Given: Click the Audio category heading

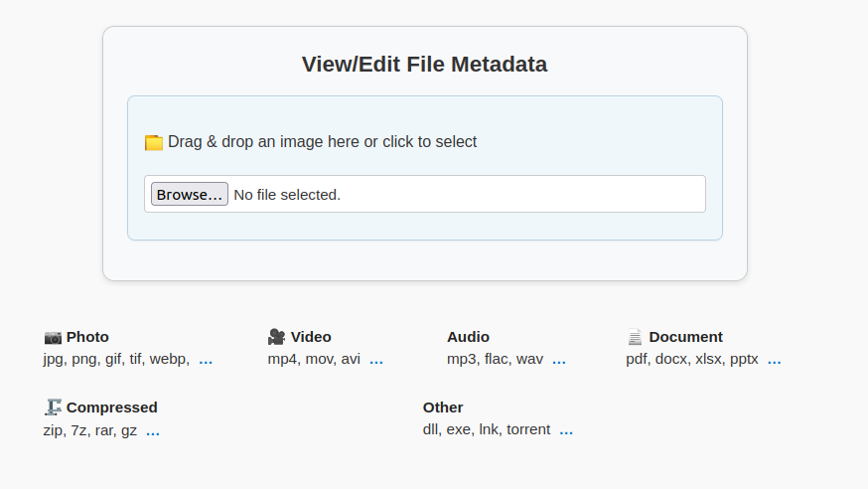Looking at the screenshot, I should (468, 337).
